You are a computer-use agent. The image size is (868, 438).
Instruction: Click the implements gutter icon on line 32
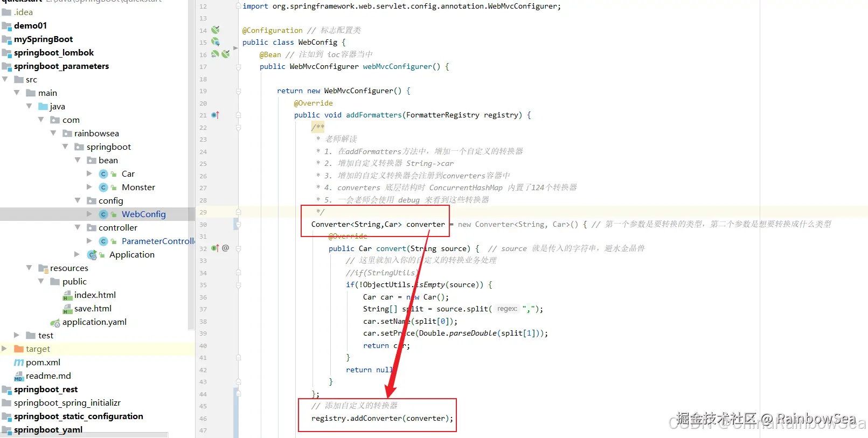215,248
